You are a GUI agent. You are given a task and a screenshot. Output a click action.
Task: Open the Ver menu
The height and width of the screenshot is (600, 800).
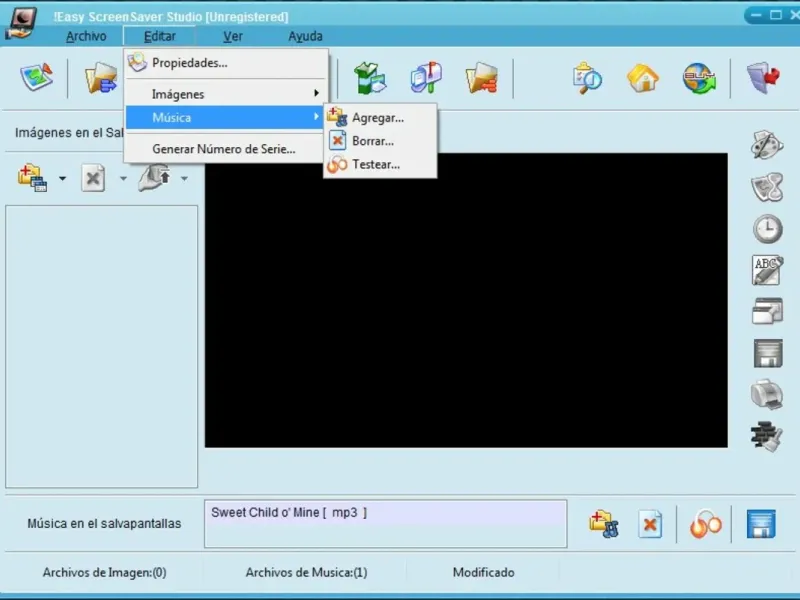[233, 36]
